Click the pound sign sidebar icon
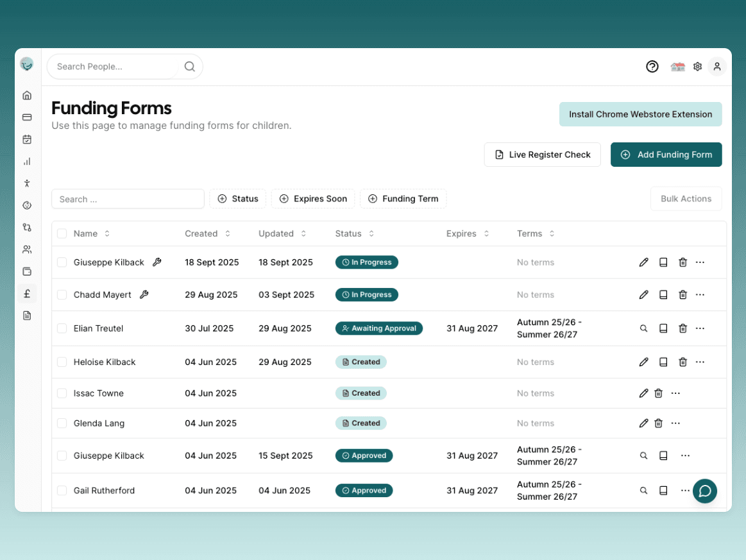The height and width of the screenshot is (560, 746). 27,294
